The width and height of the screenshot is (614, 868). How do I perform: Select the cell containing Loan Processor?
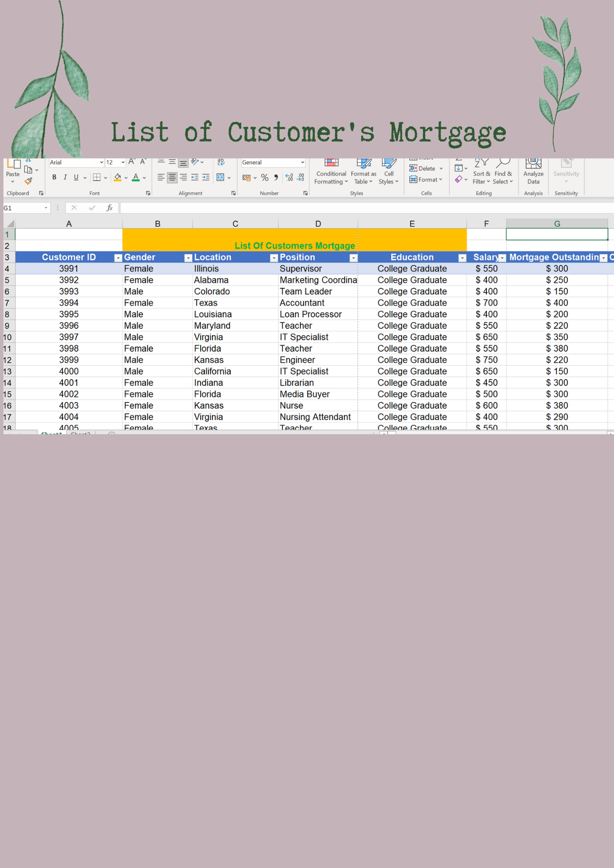[x=318, y=314]
